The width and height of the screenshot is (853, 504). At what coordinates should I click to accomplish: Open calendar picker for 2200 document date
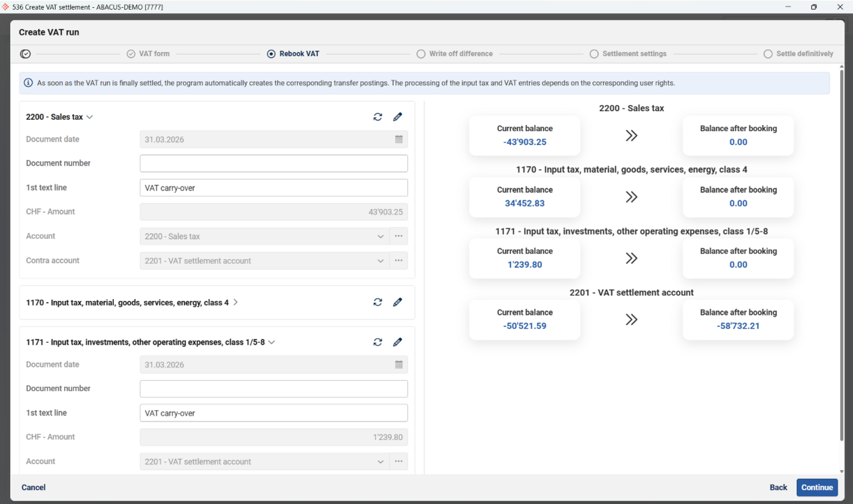pyautogui.click(x=399, y=140)
